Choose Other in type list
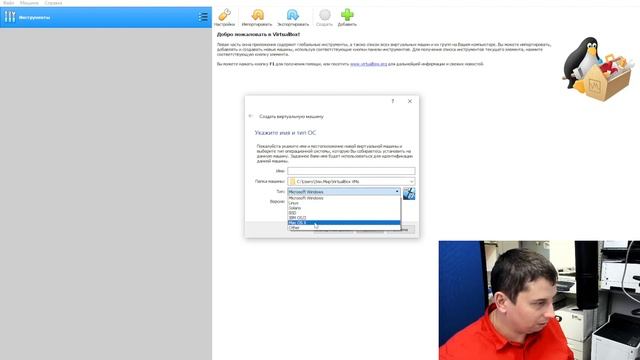Image resolution: width=640 pixels, height=360 pixels. click(344, 227)
